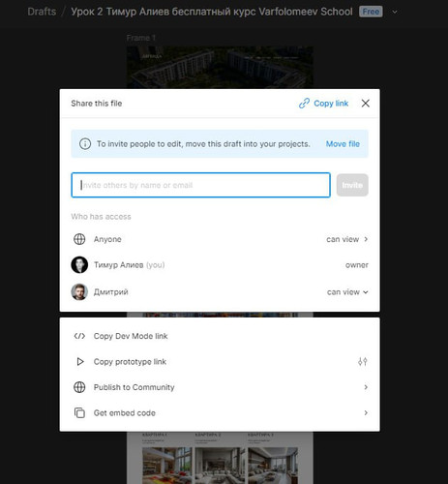Click the Тимур Алиев (you) name

(x=129, y=265)
